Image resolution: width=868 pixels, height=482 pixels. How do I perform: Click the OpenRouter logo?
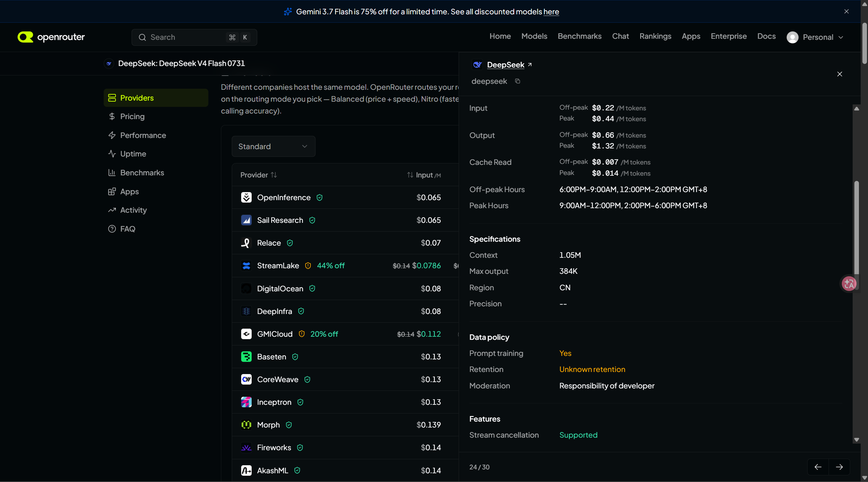coord(51,37)
